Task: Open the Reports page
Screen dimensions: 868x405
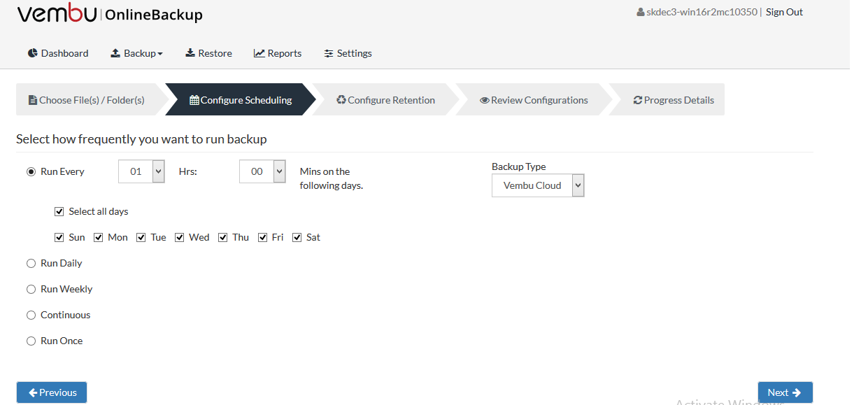Action: pos(278,53)
